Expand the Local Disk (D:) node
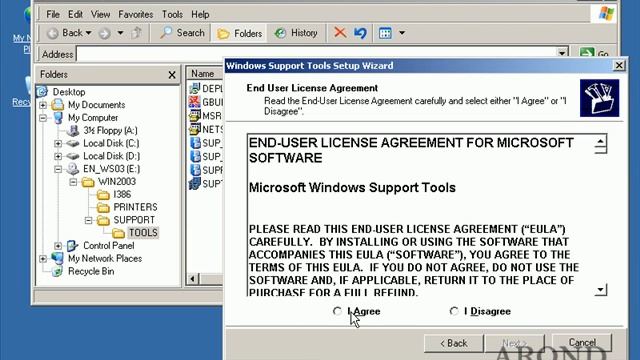Image resolution: width=640 pixels, height=360 pixels. [x=58, y=156]
